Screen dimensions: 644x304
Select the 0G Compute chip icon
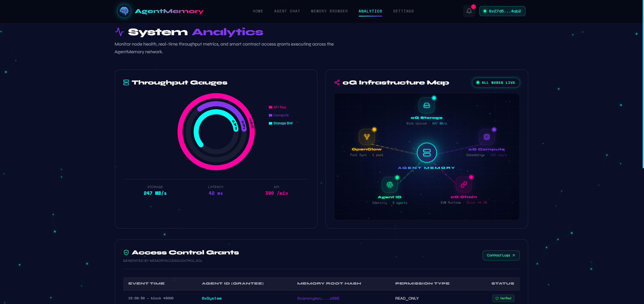[x=487, y=137]
